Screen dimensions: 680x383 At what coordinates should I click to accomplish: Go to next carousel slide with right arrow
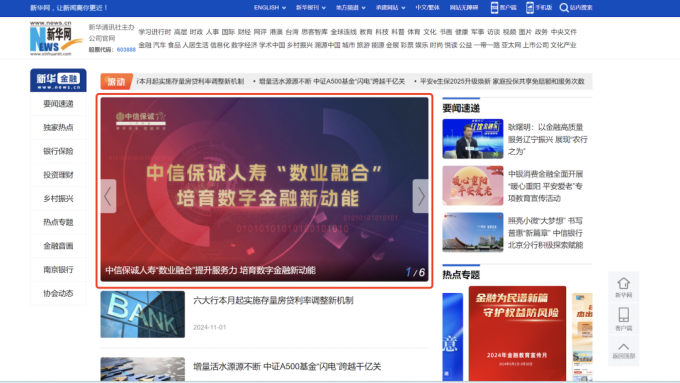[x=420, y=196]
